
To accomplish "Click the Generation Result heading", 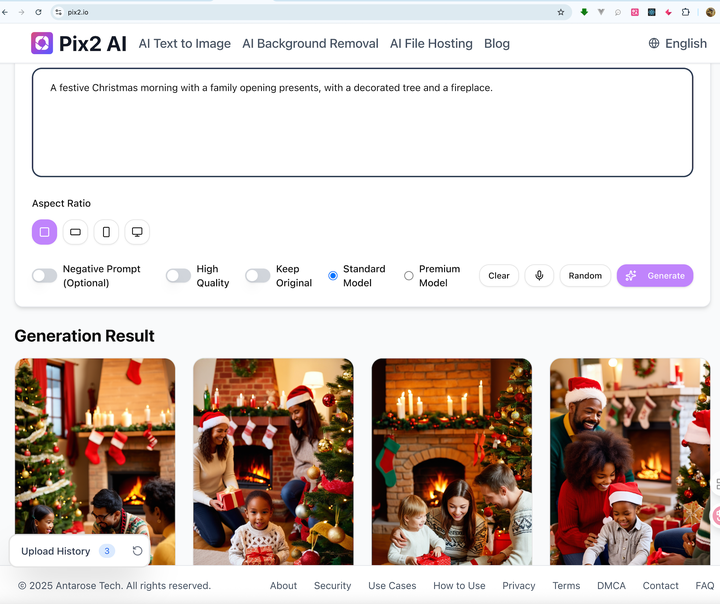I will pyautogui.click(x=84, y=336).
